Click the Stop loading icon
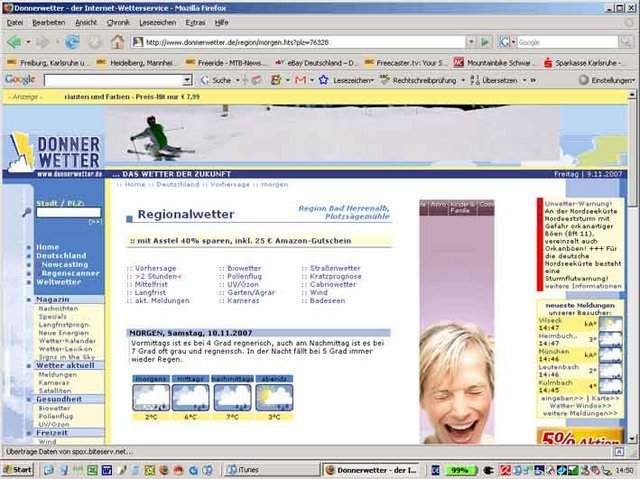 (95, 42)
